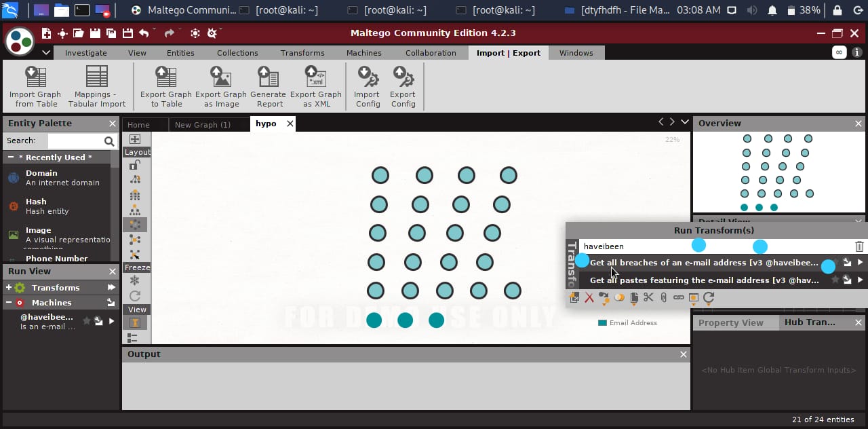868x429 pixels.
Task: Favorite the @haveibee... machine star
Action: [86, 321]
